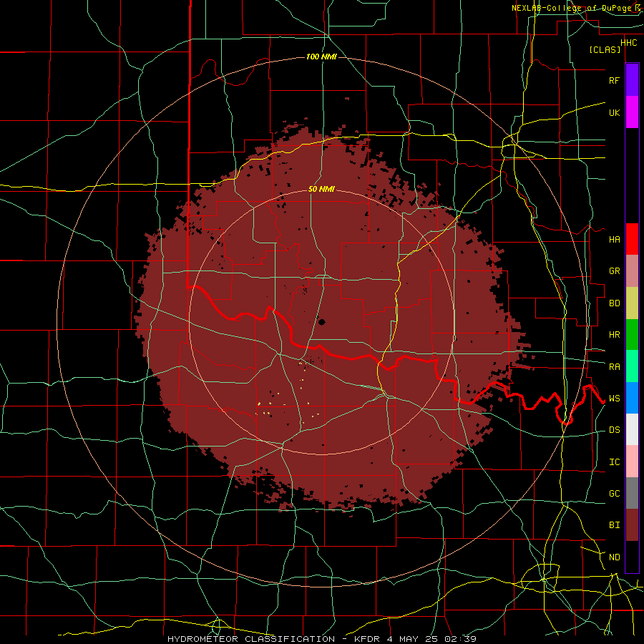This screenshot has height=644, width=644.
Task: Click the BI legend label
Action: [614, 525]
